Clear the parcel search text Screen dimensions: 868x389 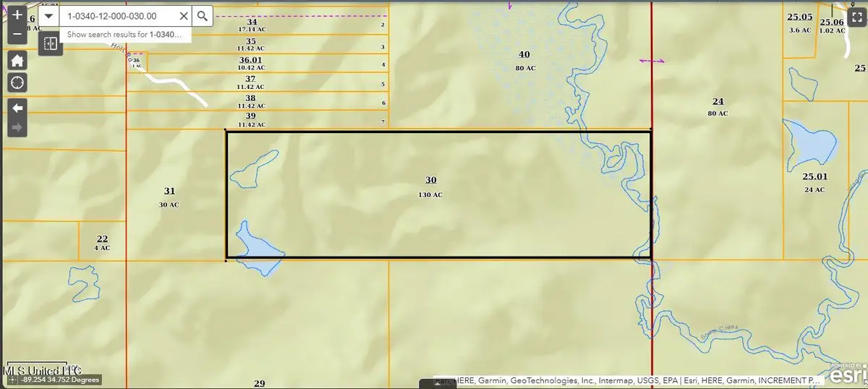click(183, 15)
